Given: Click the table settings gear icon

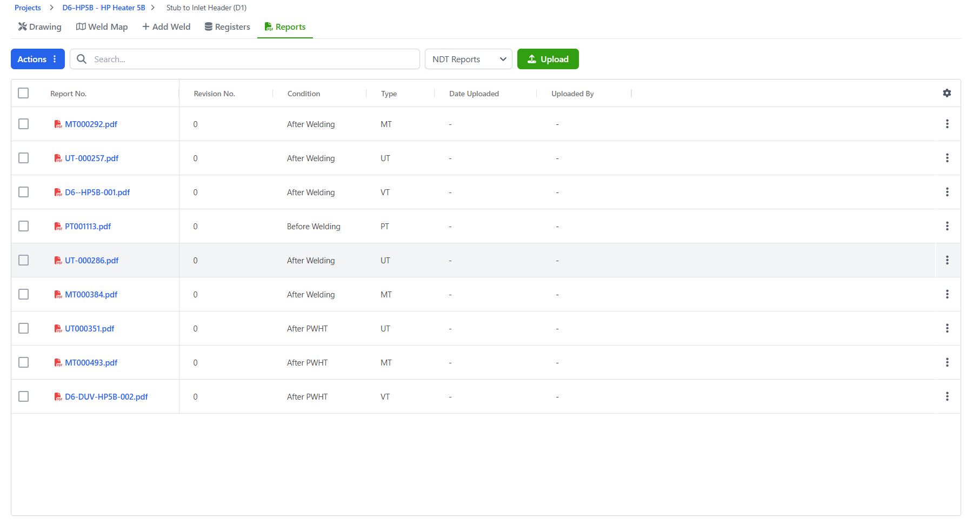Looking at the screenshot, I should [x=946, y=93].
